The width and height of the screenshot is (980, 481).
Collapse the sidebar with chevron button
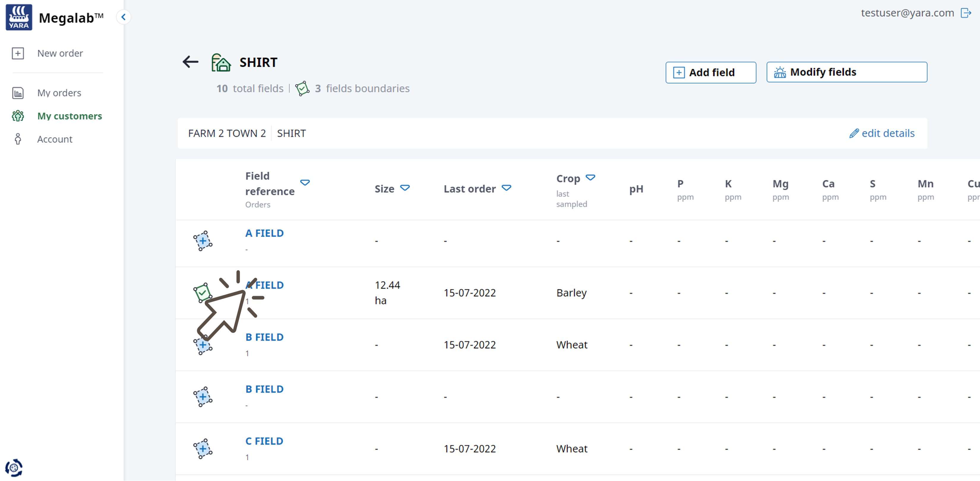[123, 17]
